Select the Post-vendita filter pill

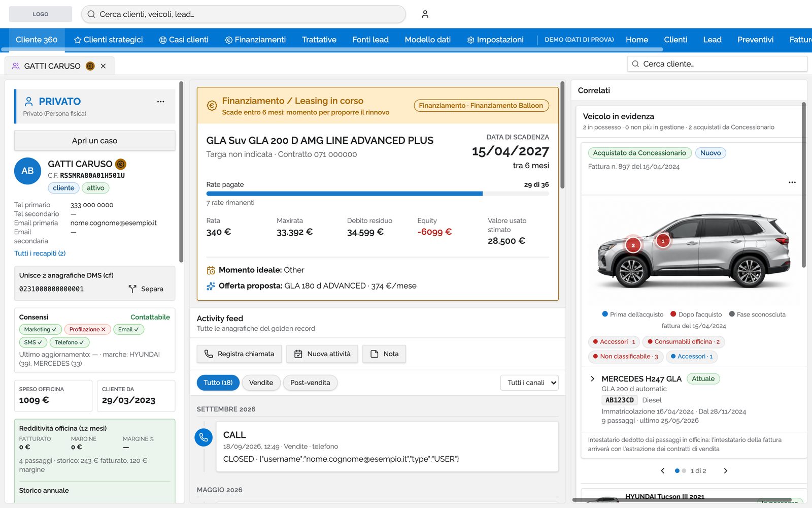pyautogui.click(x=310, y=383)
